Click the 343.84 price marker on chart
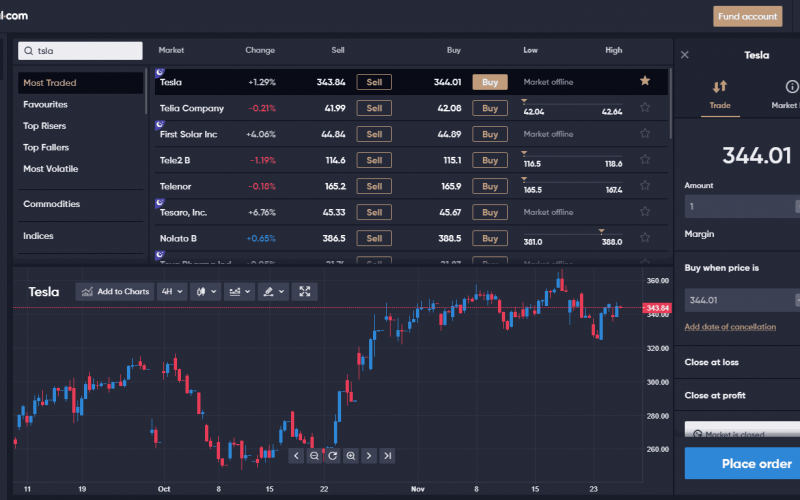This screenshot has width=800, height=500. pos(657,308)
